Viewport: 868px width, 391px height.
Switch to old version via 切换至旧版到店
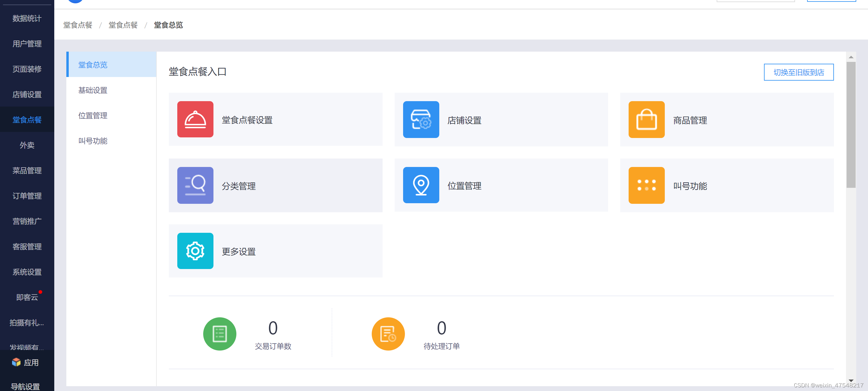coord(798,72)
